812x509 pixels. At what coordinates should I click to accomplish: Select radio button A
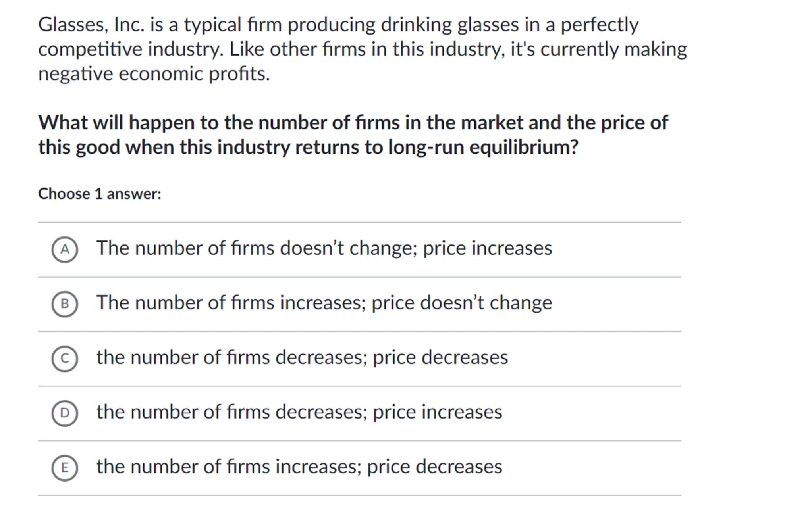(64, 250)
